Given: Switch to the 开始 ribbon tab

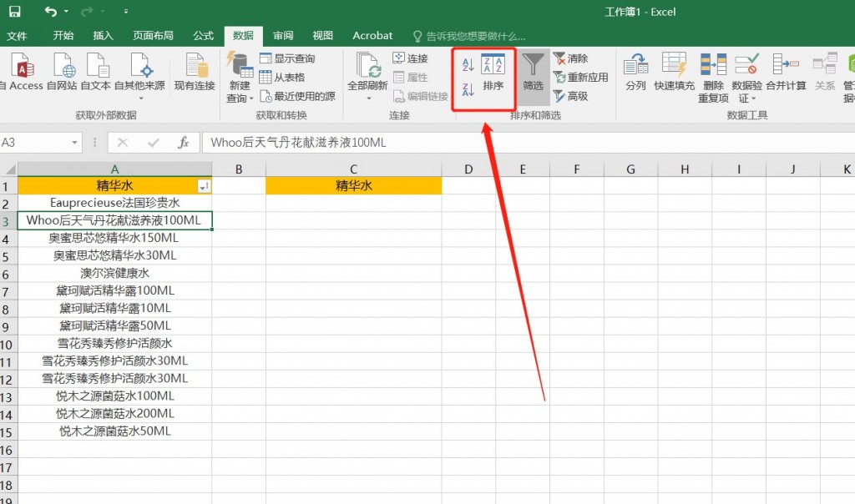Looking at the screenshot, I should 63,35.
